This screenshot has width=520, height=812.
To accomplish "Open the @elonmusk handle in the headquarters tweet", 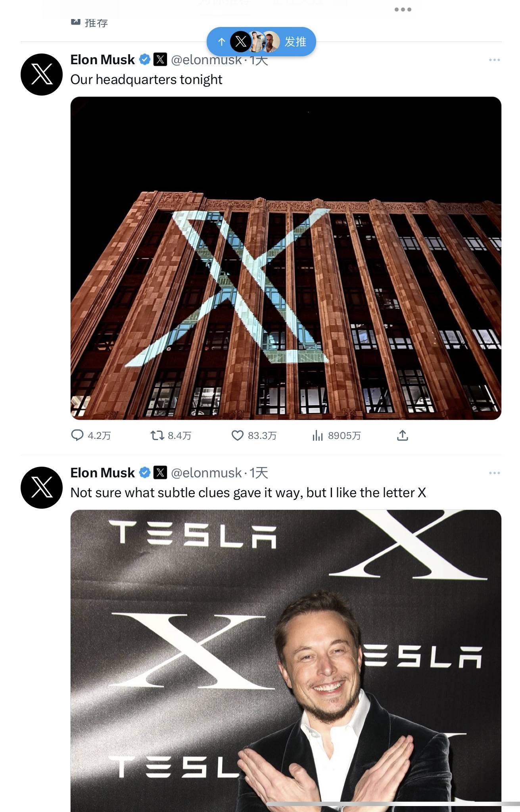I will pos(206,60).
